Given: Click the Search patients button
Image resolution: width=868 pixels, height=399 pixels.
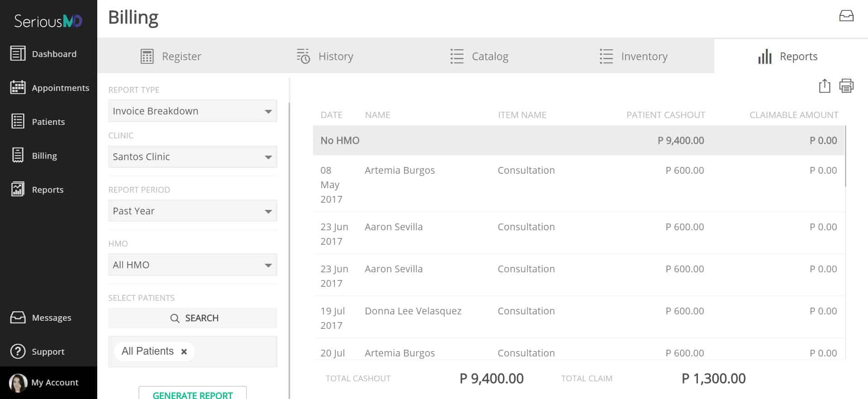Looking at the screenshot, I should 193,318.
